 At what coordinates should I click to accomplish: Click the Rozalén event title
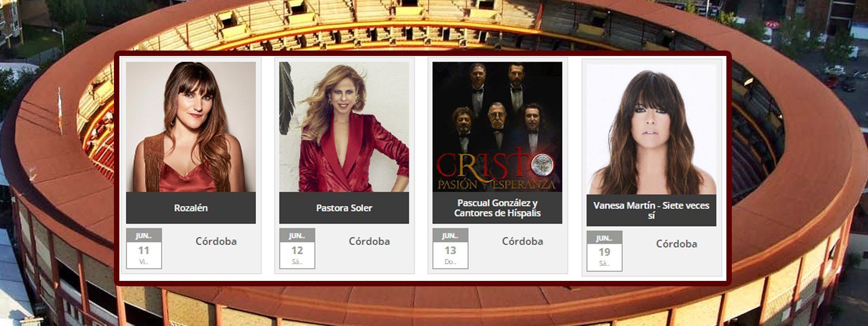click(x=191, y=208)
